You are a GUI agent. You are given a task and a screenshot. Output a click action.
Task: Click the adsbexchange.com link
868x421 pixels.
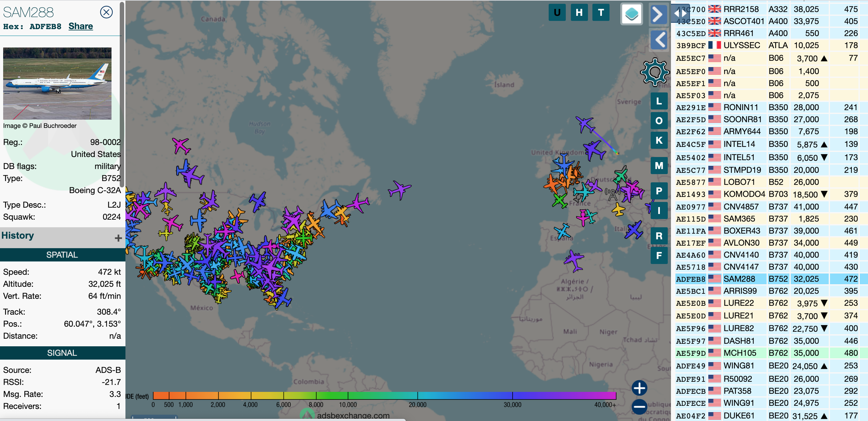tap(353, 416)
